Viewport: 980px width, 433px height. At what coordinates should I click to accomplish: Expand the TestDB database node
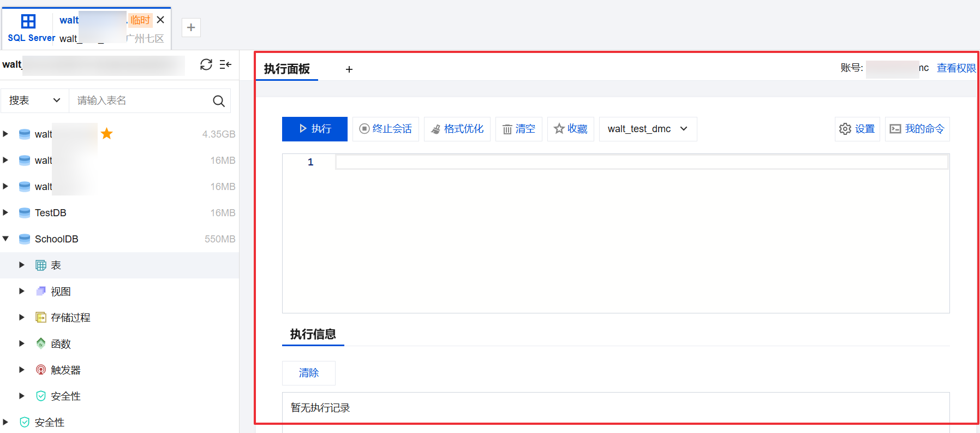[x=6, y=212]
